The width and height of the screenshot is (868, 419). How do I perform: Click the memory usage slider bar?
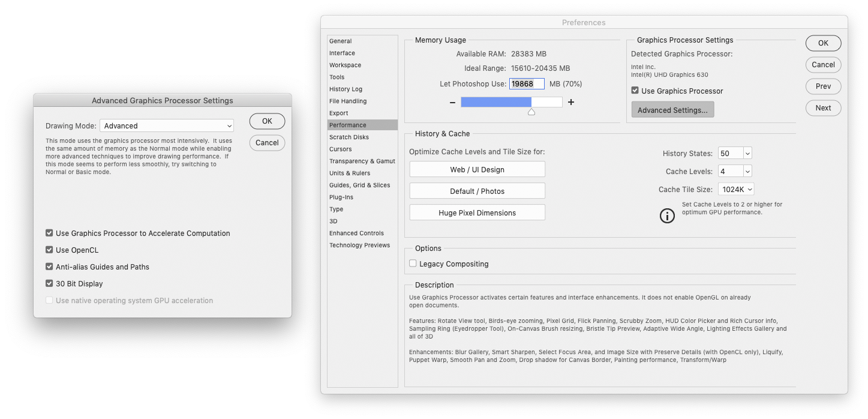[512, 102]
